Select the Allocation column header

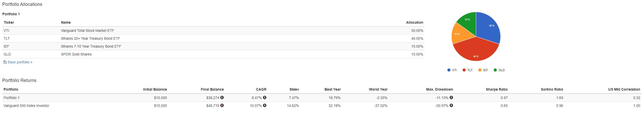tap(414, 22)
